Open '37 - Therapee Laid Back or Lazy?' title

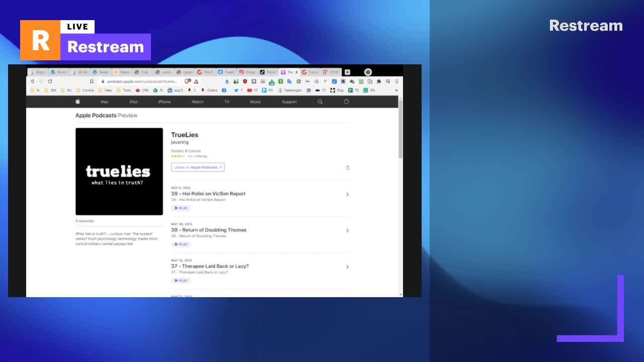point(210,266)
